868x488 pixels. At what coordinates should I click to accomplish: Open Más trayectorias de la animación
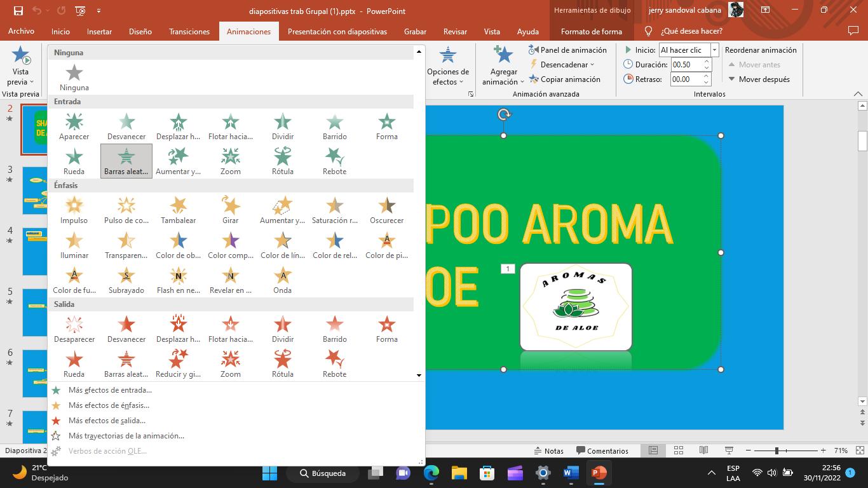click(x=126, y=436)
